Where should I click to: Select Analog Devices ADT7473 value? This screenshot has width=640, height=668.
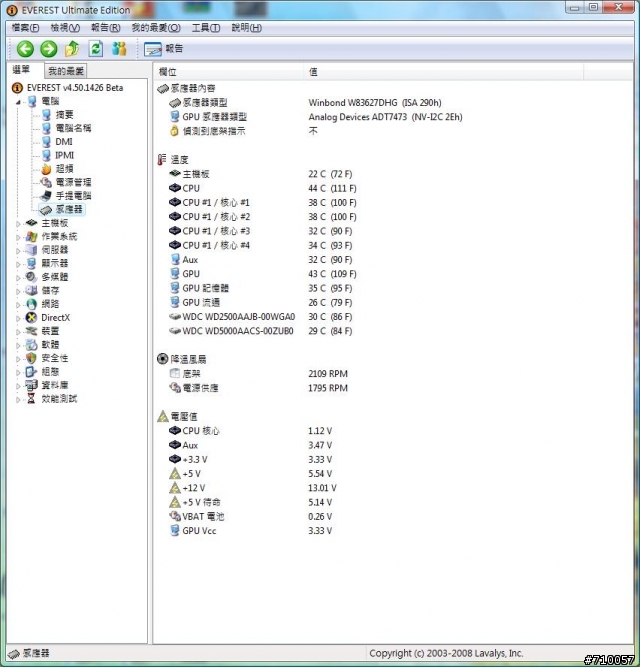pyautogui.click(x=385, y=117)
